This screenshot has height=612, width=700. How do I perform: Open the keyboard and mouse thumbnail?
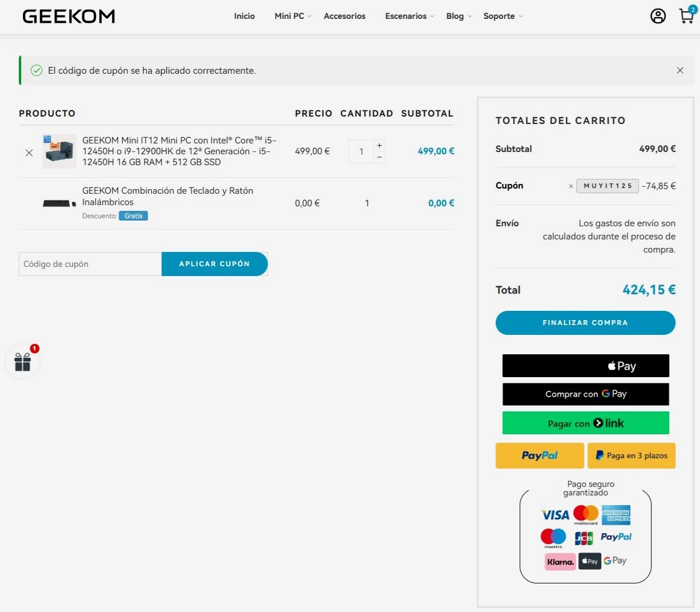59,203
